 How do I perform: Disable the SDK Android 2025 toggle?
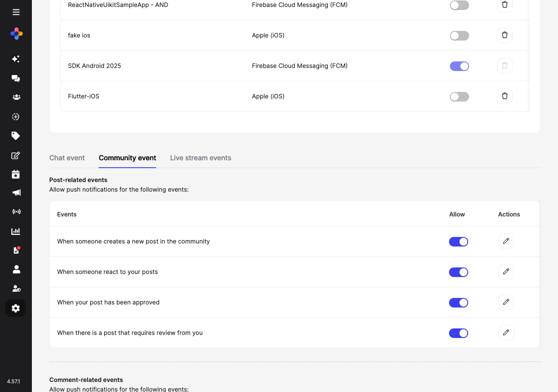point(459,66)
